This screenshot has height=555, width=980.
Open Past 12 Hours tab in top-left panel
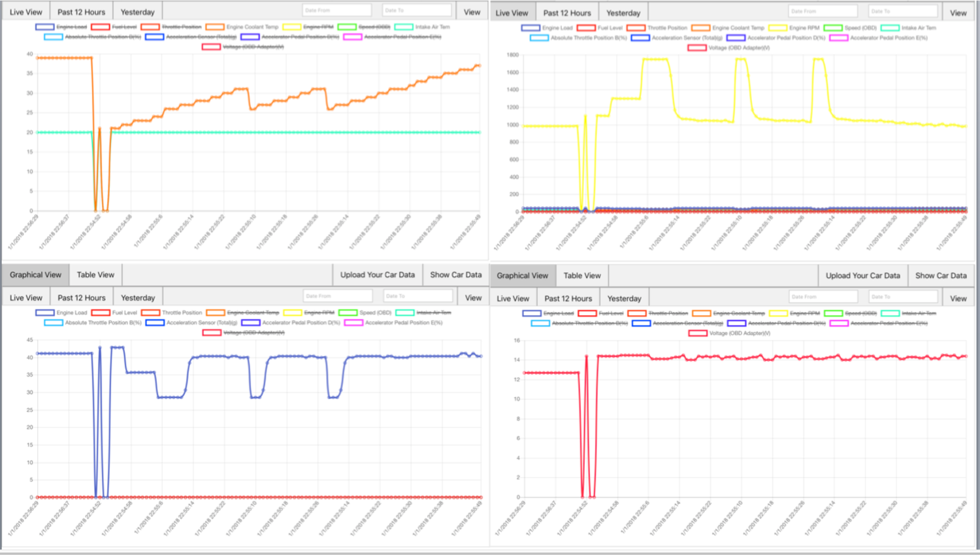point(81,12)
